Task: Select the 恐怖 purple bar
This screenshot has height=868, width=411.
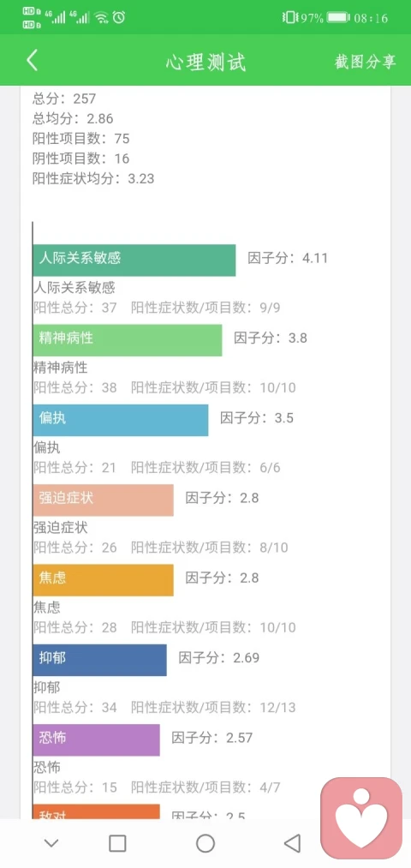Action: pyautogui.click(x=96, y=740)
